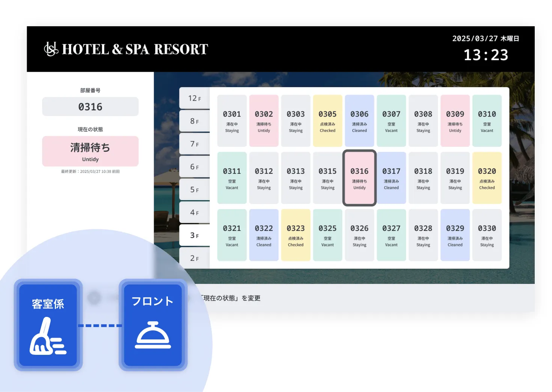Click the hotel logo emblem
552x392 pixels.
tap(51, 49)
